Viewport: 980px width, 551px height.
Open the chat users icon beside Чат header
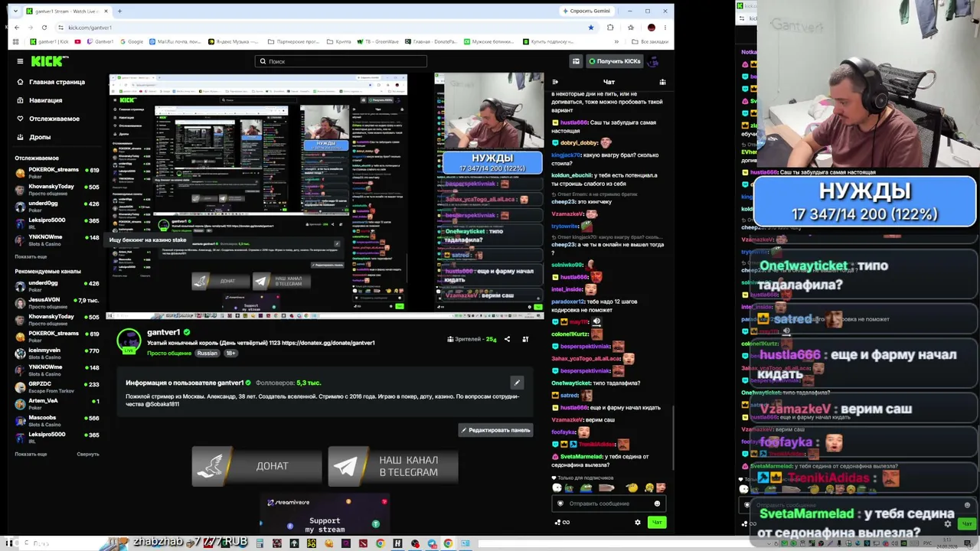click(662, 82)
